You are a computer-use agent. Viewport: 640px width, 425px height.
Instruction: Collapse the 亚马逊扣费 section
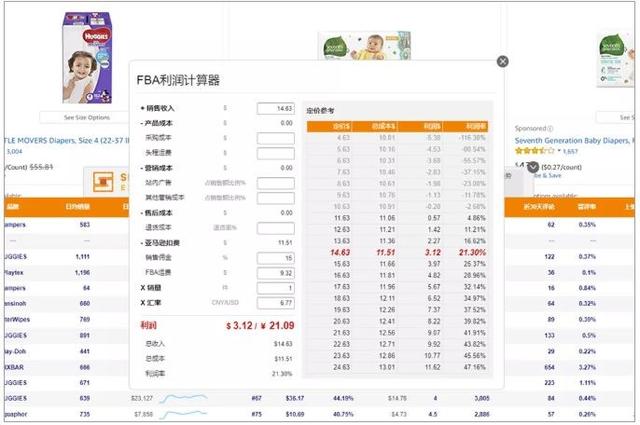[x=141, y=243]
